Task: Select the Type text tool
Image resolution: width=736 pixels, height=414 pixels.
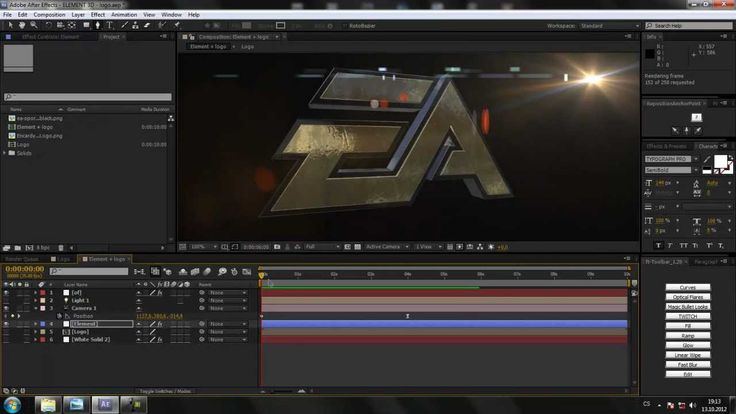Action: click(x=109, y=25)
